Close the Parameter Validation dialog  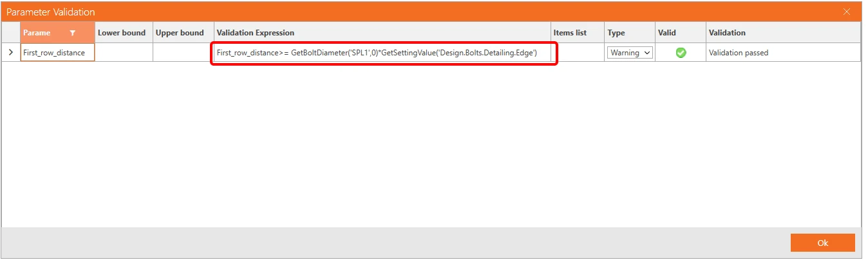847,12
